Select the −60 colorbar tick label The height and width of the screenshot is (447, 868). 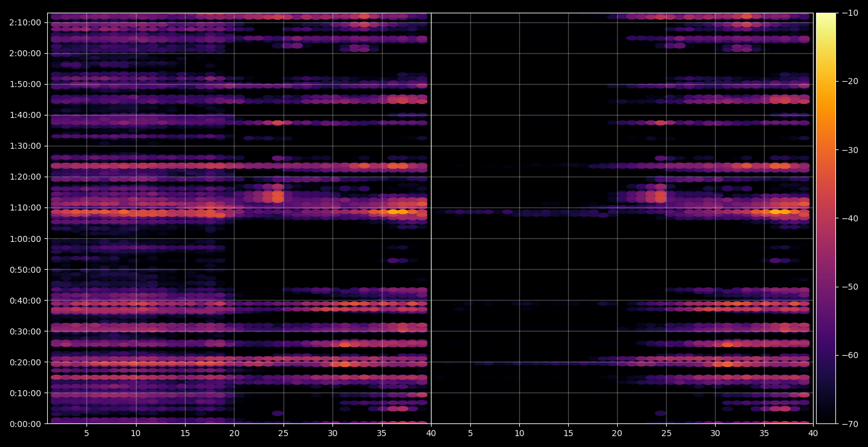click(x=850, y=355)
